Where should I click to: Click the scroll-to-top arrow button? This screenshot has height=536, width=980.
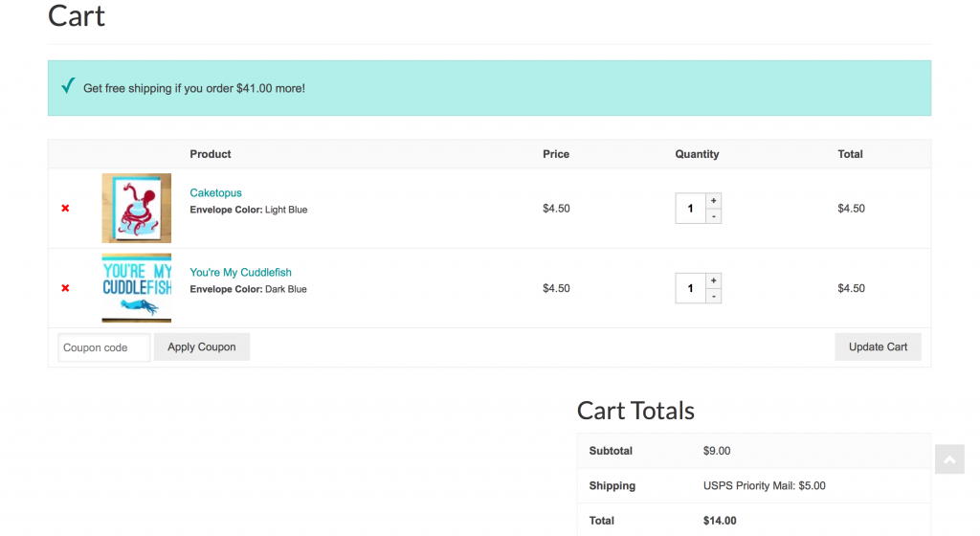click(949, 459)
